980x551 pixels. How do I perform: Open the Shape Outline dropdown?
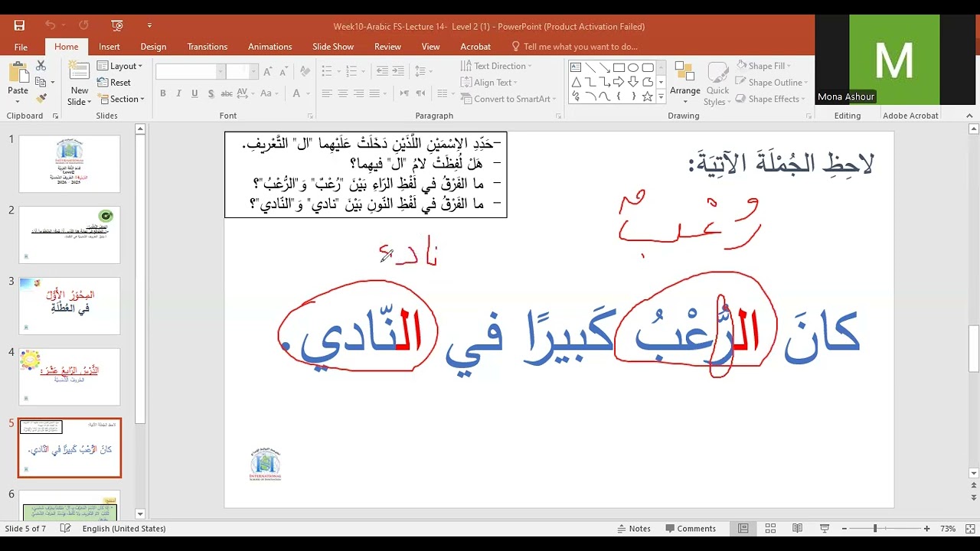pyautogui.click(x=773, y=83)
